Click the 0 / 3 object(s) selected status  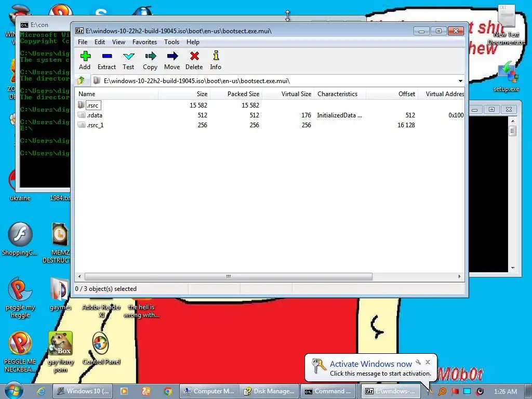[106, 289]
